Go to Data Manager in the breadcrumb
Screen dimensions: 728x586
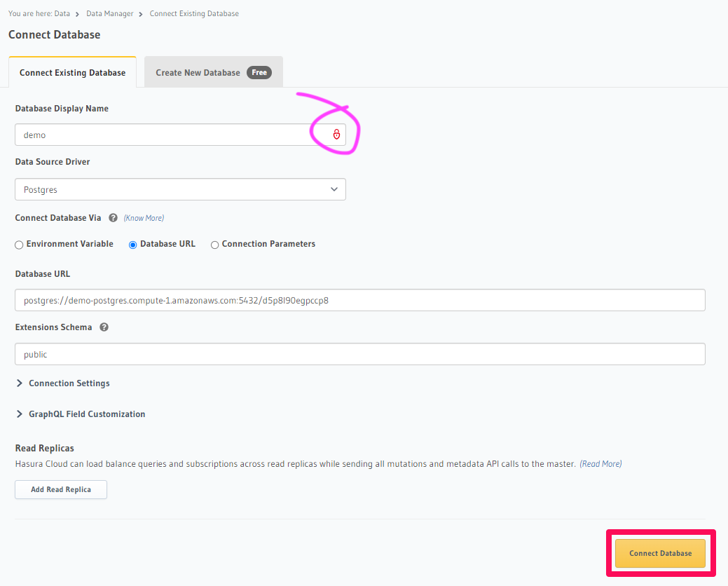tap(109, 13)
